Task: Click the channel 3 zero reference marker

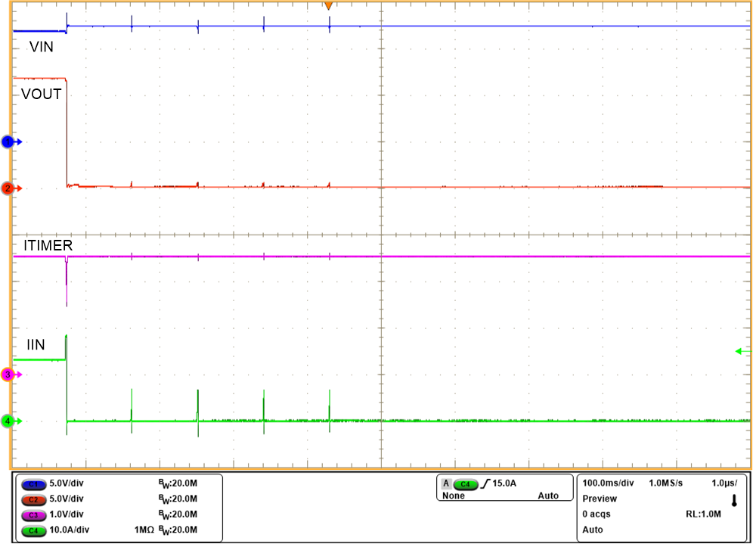Action: (x=8, y=372)
